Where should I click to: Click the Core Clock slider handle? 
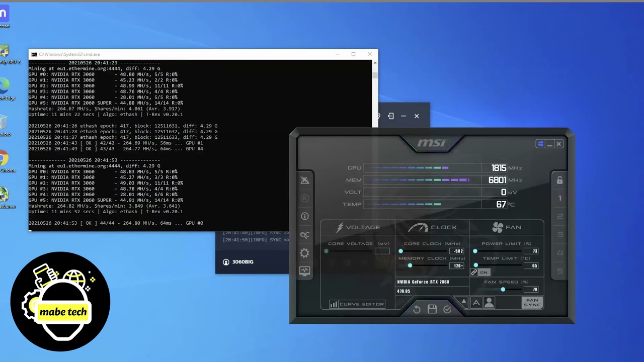click(x=400, y=251)
